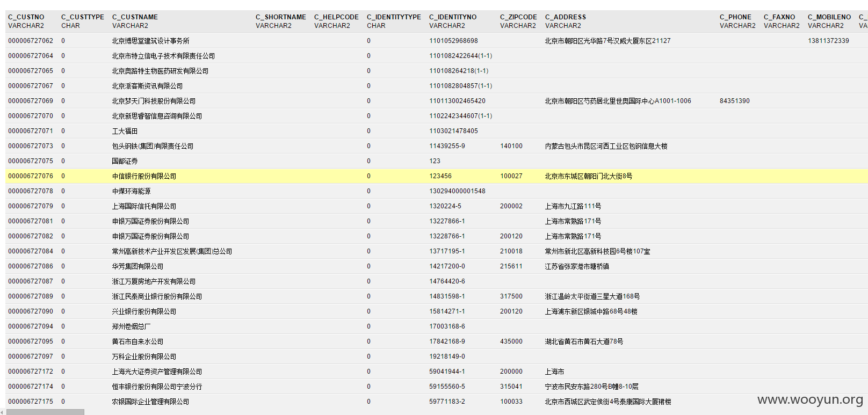
Task: Click the name 北京派客斯资讯有限公司
Action: tap(147, 86)
